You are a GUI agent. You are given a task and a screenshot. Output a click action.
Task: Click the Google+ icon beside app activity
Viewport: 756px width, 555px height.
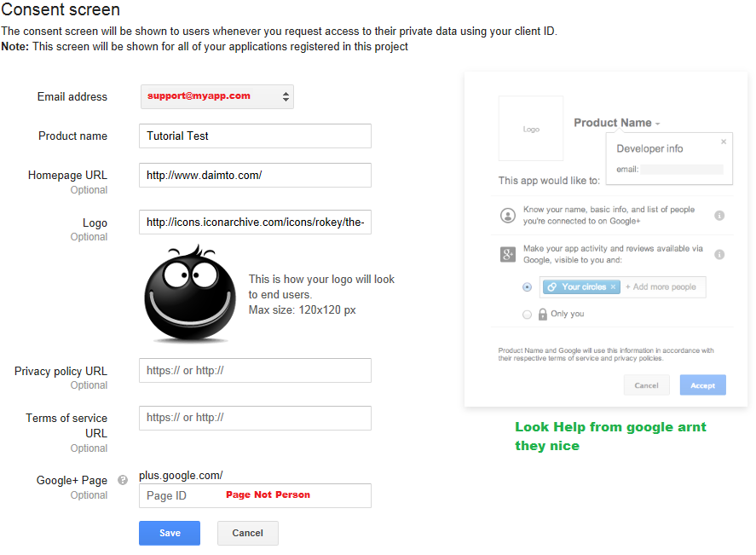tap(508, 254)
